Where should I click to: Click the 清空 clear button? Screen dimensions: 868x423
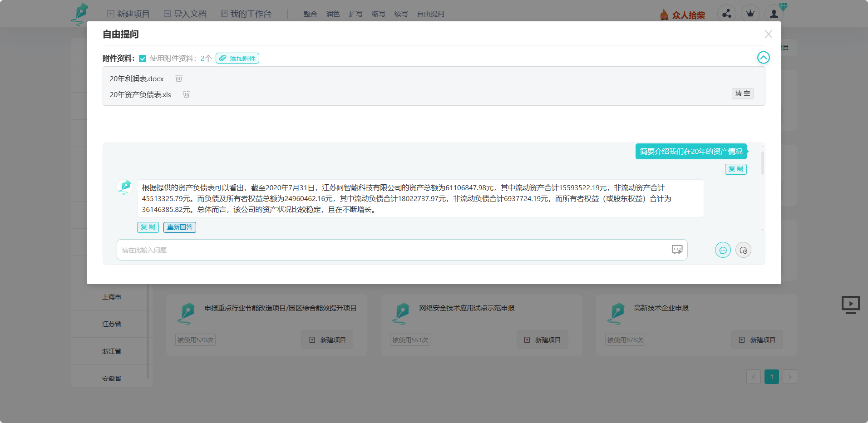743,93
